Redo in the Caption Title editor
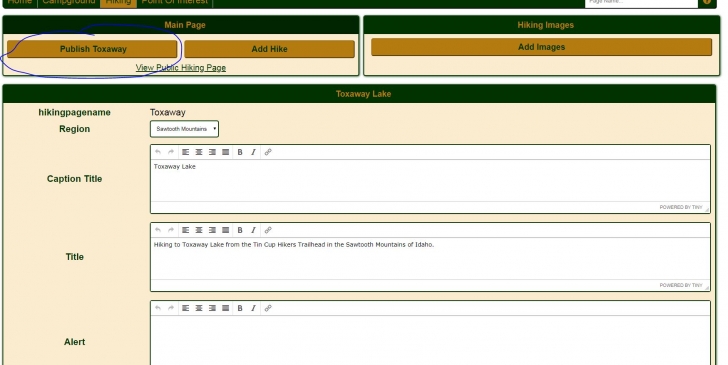 (171, 152)
